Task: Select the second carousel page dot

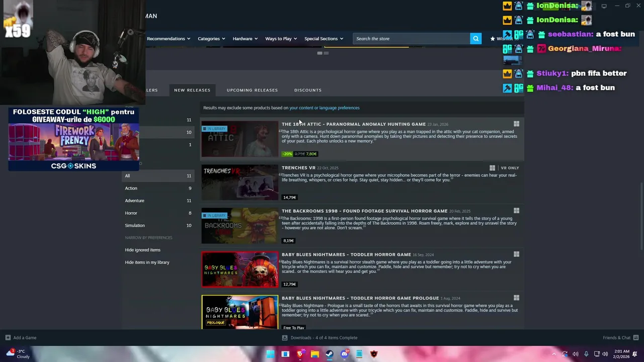Action: [326, 53]
